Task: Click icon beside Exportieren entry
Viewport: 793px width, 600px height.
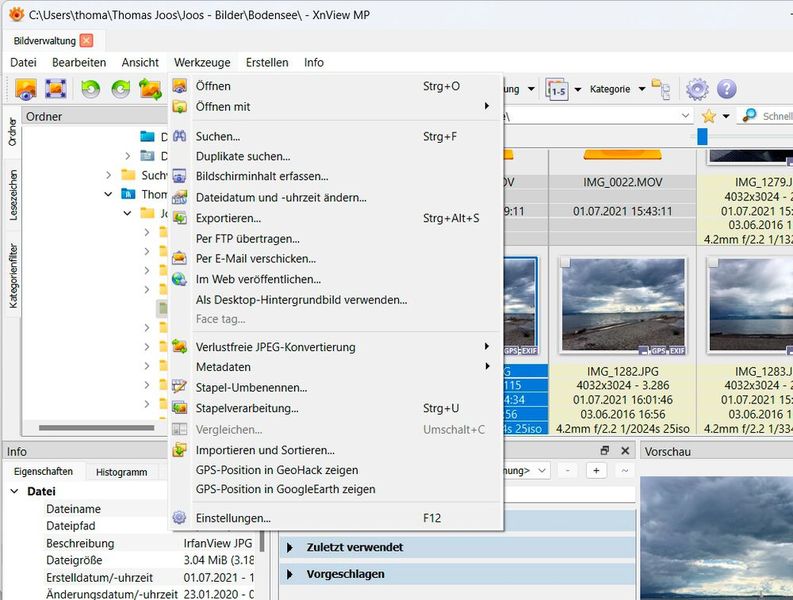Action: coord(180,218)
